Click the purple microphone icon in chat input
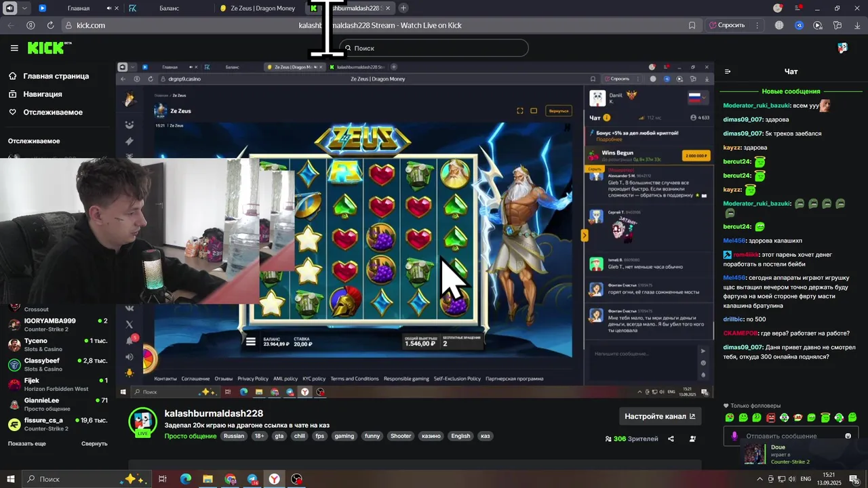 tap(734, 436)
